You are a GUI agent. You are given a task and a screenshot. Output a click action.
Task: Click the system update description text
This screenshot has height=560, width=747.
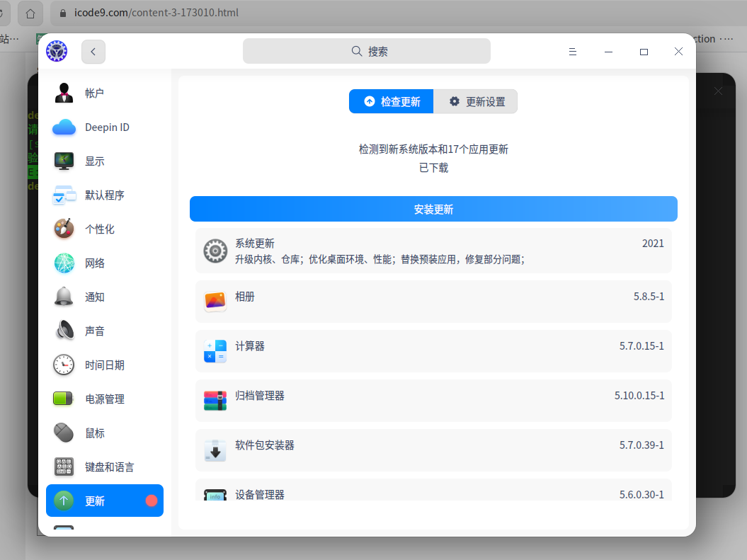point(380,260)
